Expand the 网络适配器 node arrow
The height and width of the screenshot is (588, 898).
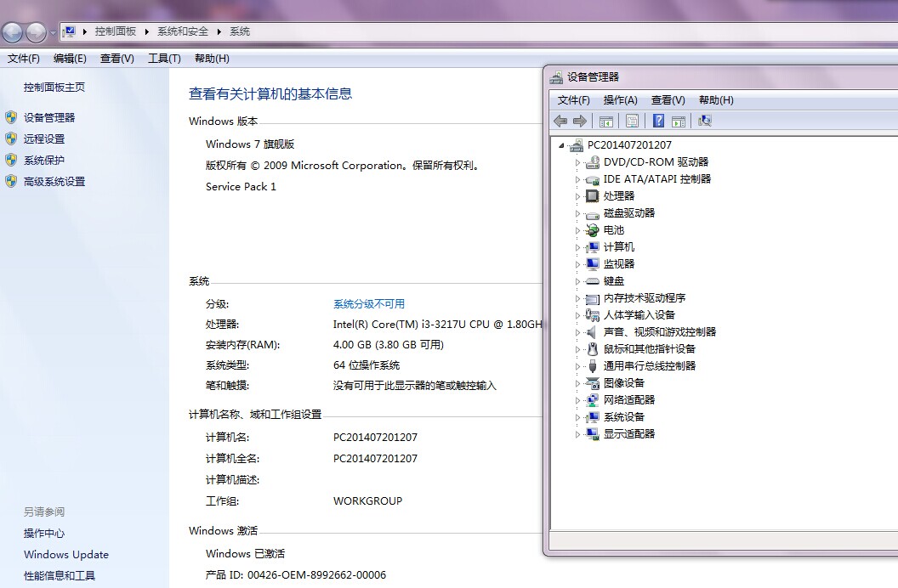(577, 400)
